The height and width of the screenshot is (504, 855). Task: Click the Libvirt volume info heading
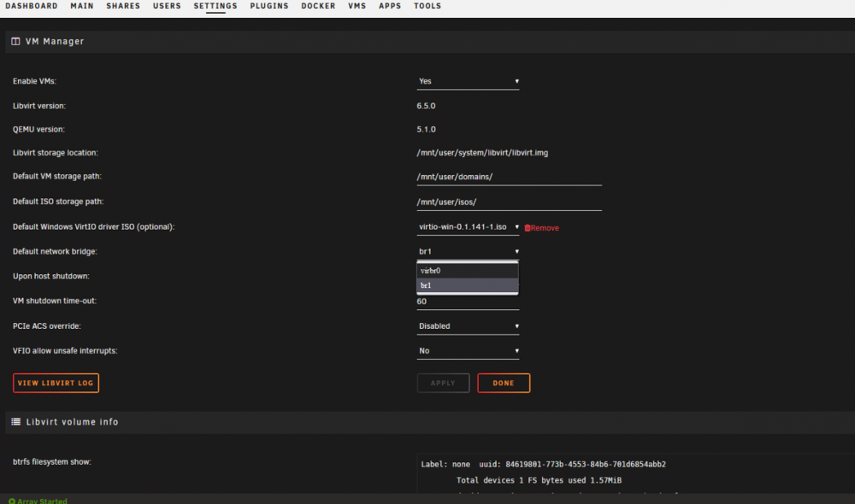point(72,422)
